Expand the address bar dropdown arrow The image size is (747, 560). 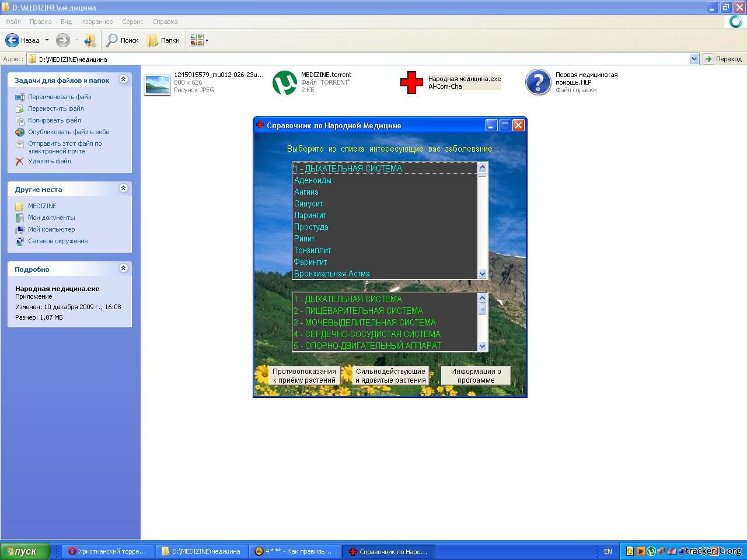(x=694, y=59)
